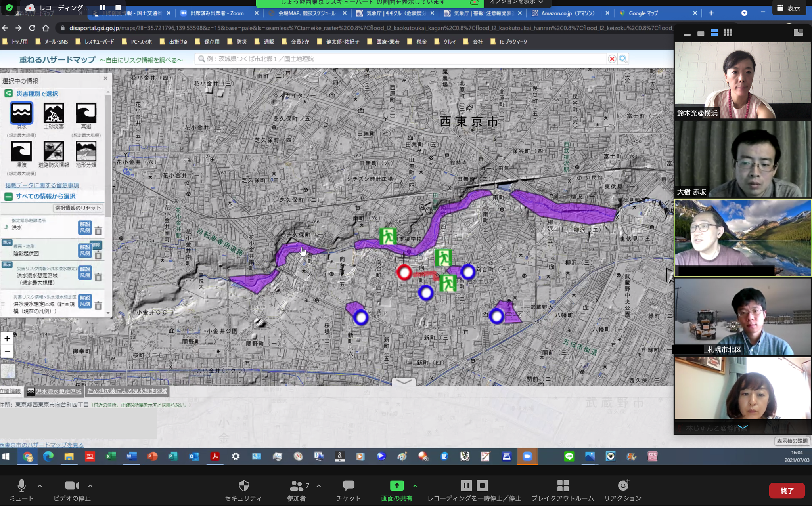
Task: Zoom in the map with plus
Action: click(7, 338)
